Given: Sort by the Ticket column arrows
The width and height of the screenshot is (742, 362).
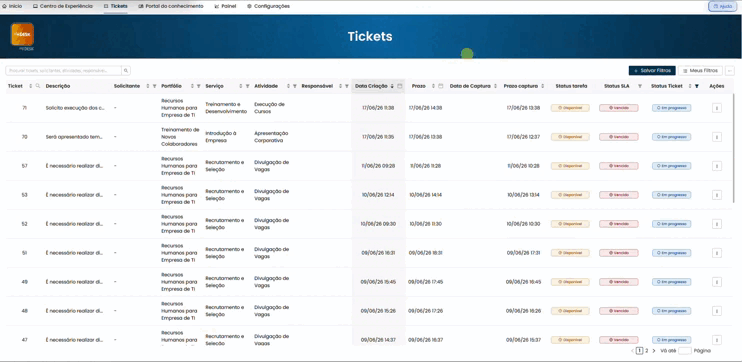Looking at the screenshot, I should (31, 86).
